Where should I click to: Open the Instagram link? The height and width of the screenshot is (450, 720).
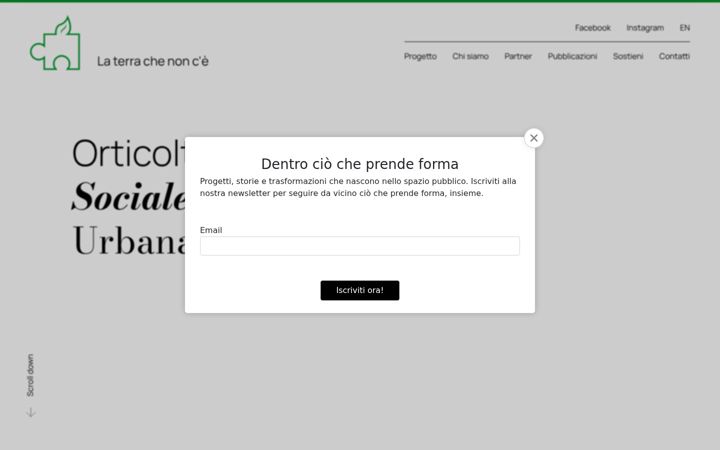click(x=645, y=28)
